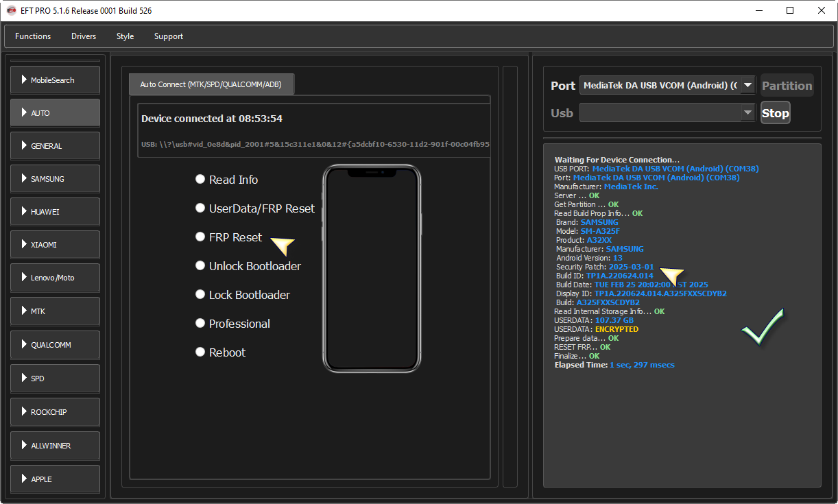838x504 pixels.
Task: Click 'Device connected at 08:53:54' text
Action: point(212,119)
